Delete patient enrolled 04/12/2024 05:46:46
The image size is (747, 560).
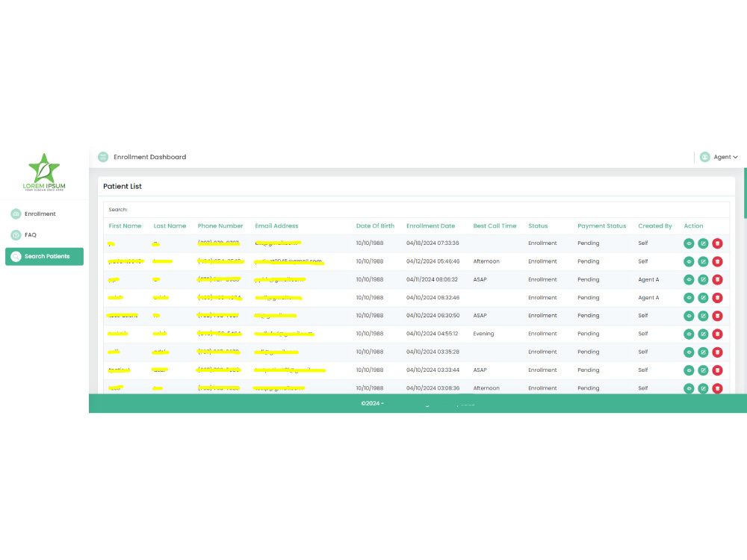(x=717, y=261)
